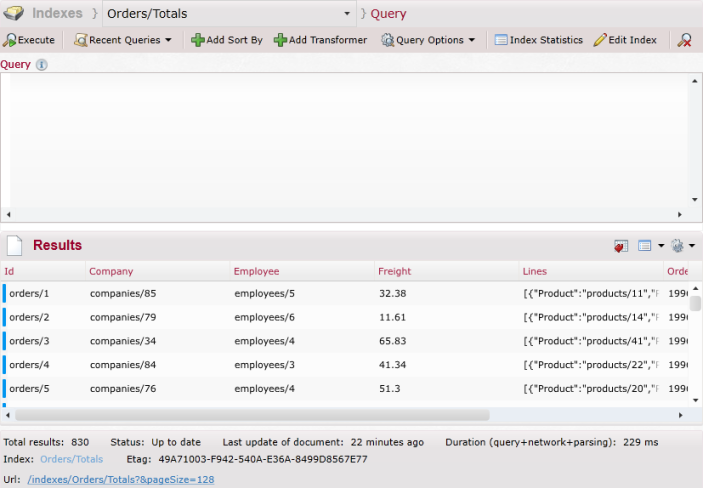Click the Execute query button
This screenshot has height=488, width=703.
pos(29,40)
